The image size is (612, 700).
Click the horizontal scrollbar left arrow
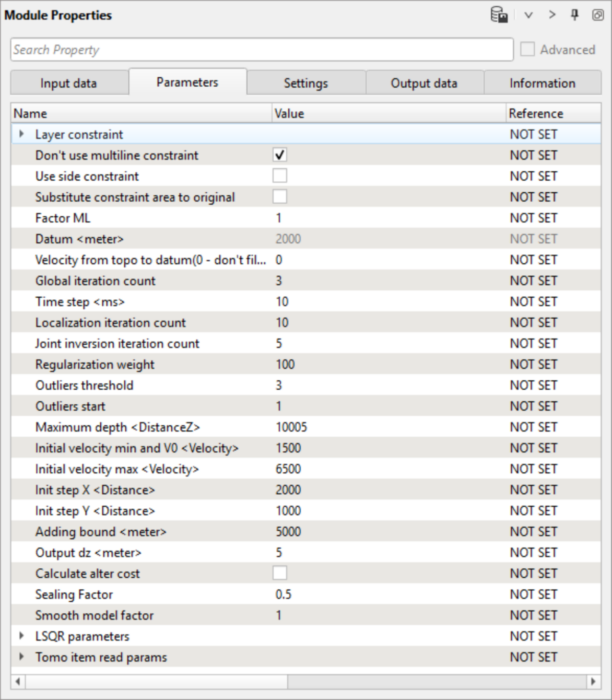pos(18,681)
